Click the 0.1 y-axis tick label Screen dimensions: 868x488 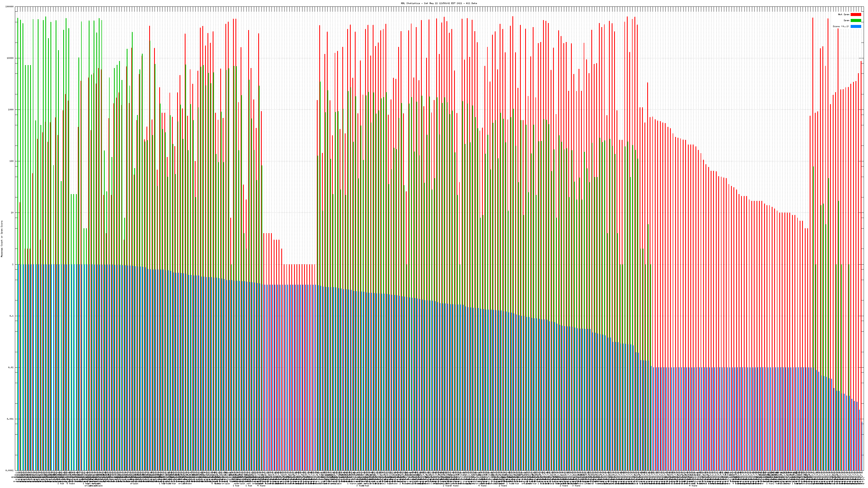pyautogui.click(x=12, y=316)
